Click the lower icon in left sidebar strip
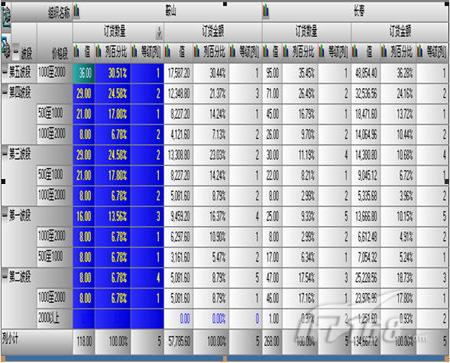Viewport: 450px width, 363px height. coord(6,47)
